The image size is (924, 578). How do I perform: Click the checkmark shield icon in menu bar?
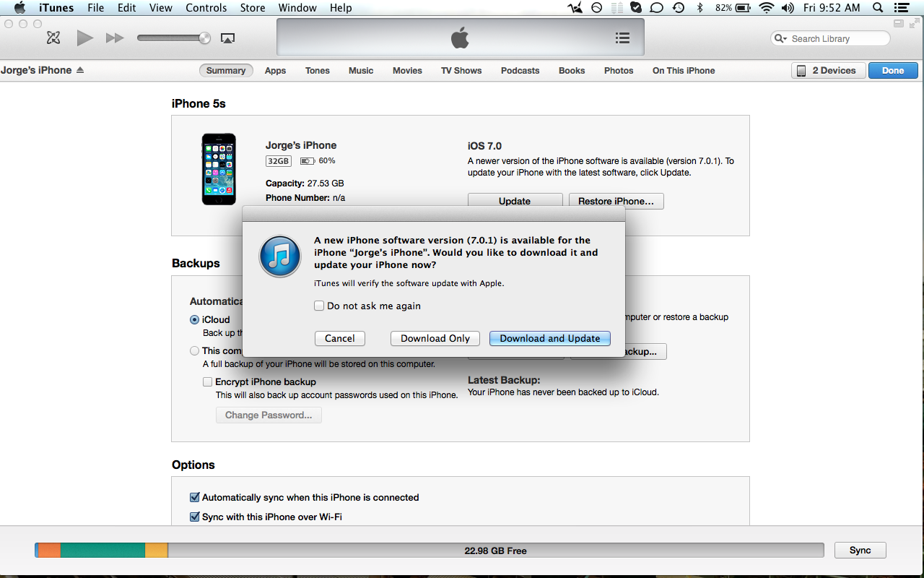[x=636, y=8]
